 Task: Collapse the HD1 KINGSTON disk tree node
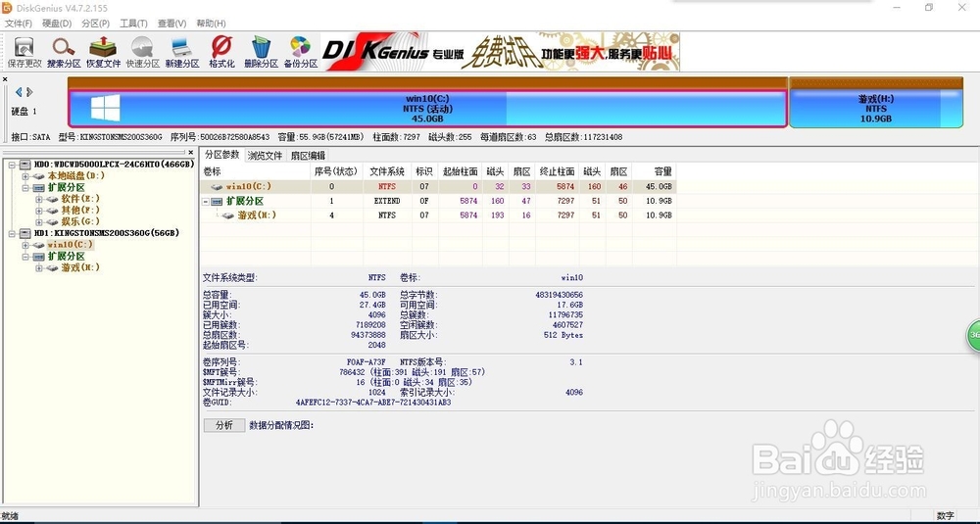pos(12,233)
